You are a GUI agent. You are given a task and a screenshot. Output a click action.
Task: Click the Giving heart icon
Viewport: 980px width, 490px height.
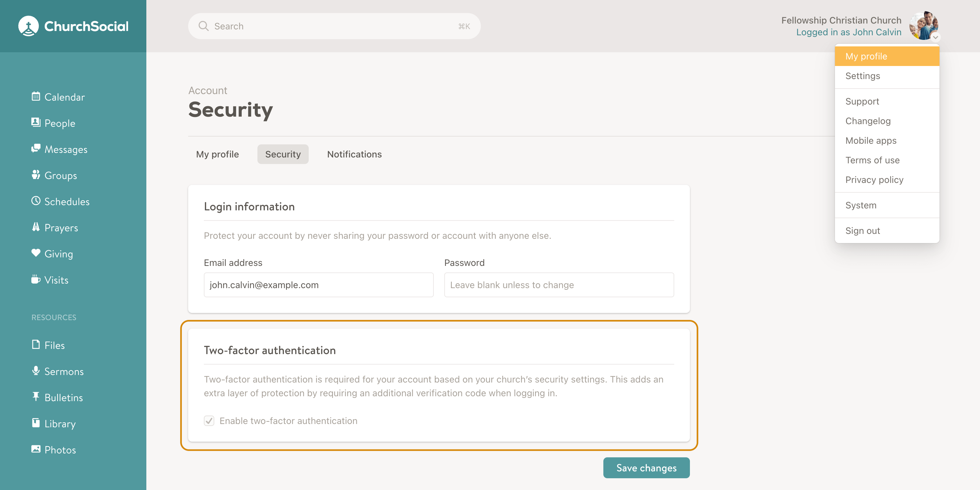(x=36, y=253)
